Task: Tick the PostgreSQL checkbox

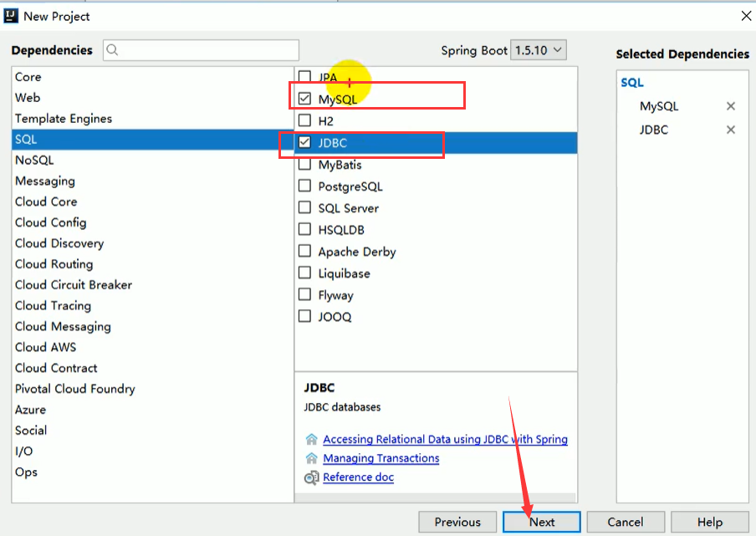Action: click(304, 186)
